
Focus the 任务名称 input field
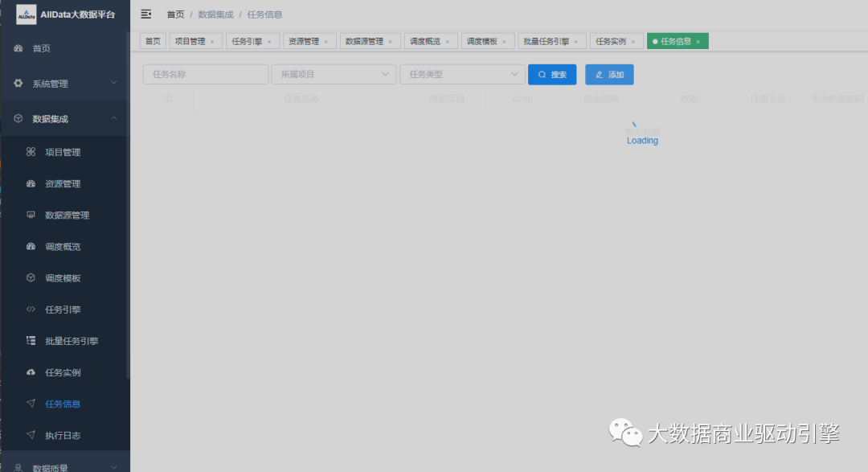tap(206, 75)
